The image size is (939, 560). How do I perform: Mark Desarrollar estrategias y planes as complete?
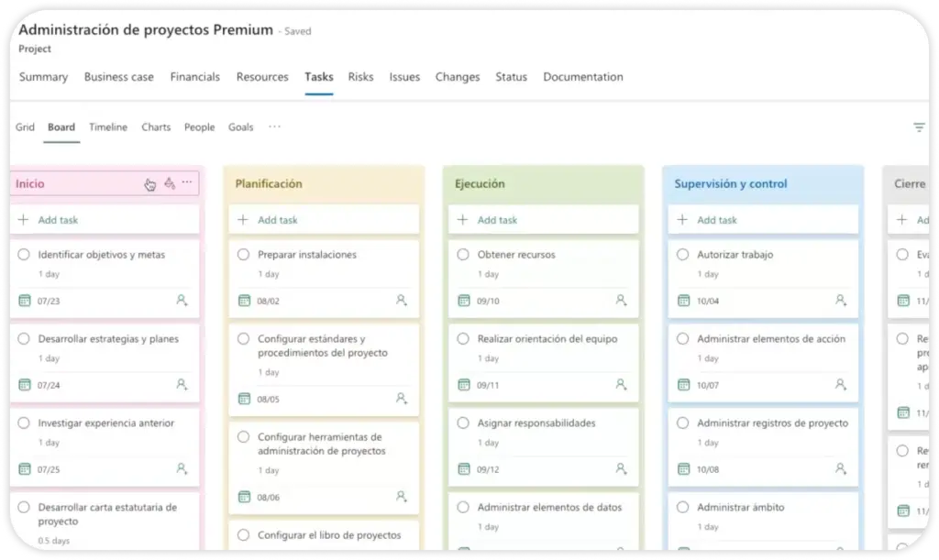(24, 338)
